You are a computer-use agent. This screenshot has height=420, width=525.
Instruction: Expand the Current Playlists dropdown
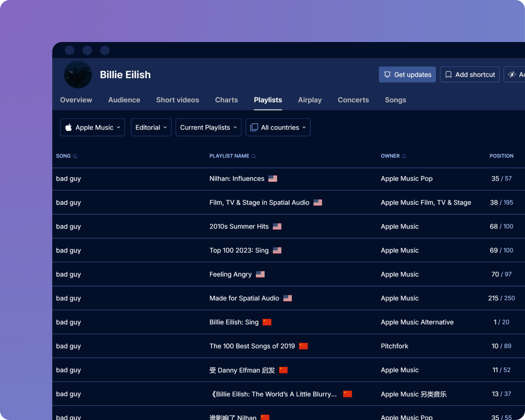pos(208,127)
